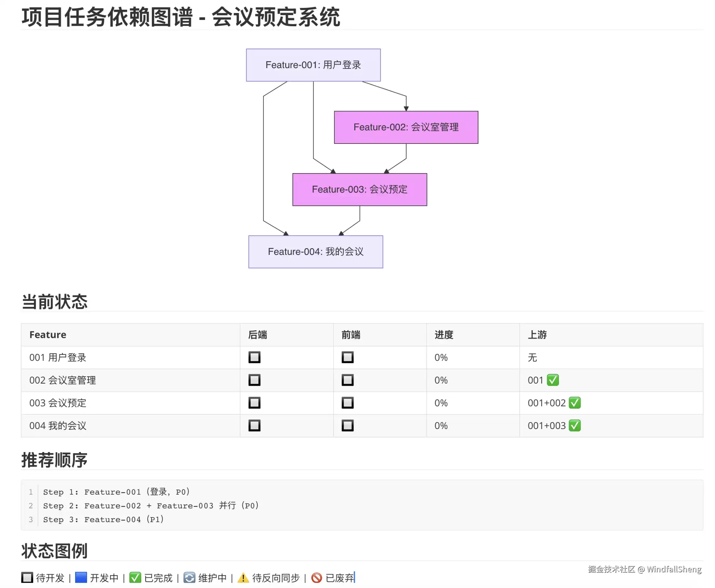
Task: Click the 0% progress for 002 会议室管理
Action: coord(441,380)
